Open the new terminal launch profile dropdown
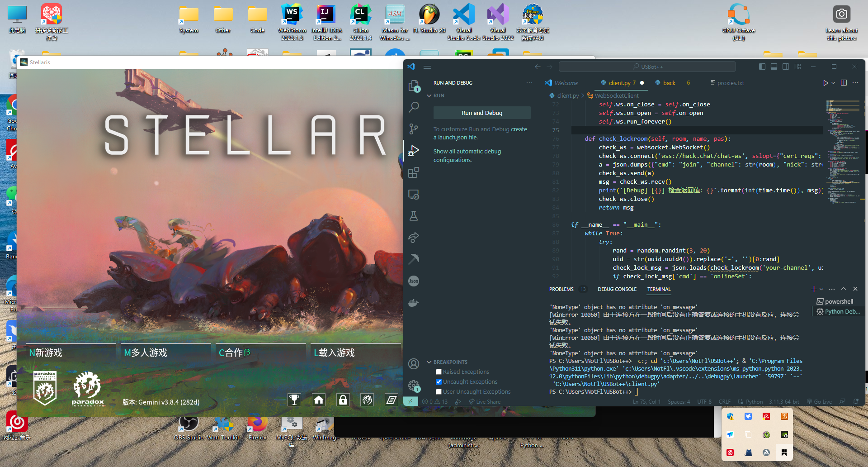 (821, 289)
